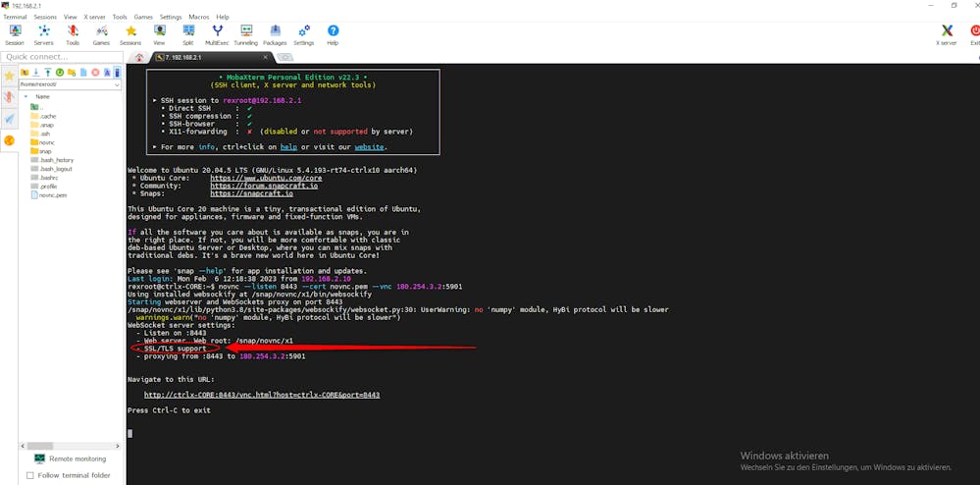980x485 pixels.
Task: Select the Tools sidebar tab icon
Action: pyautogui.click(x=9, y=97)
